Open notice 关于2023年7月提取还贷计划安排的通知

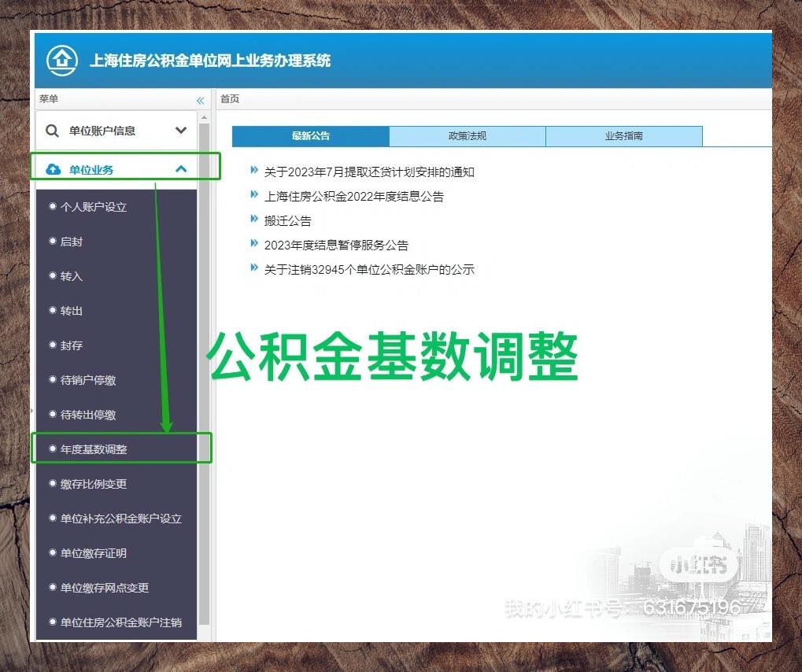tap(369, 172)
